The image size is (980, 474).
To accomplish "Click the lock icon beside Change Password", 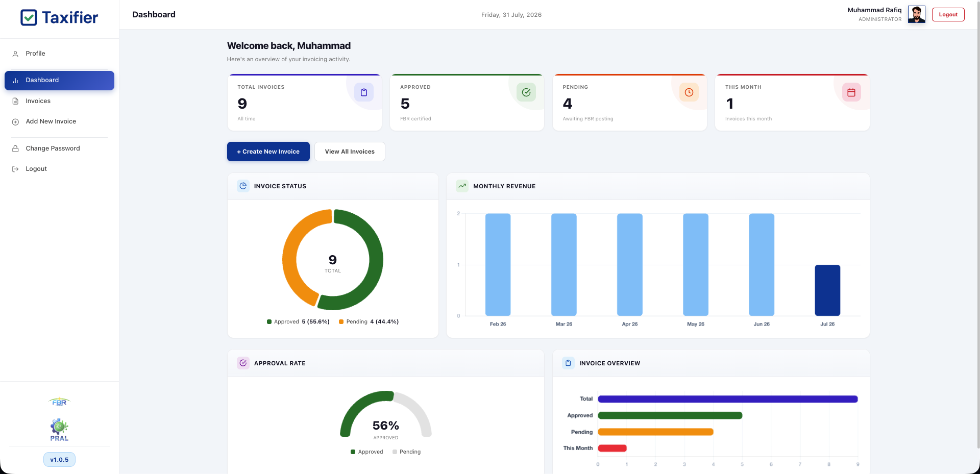I will pos(15,148).
